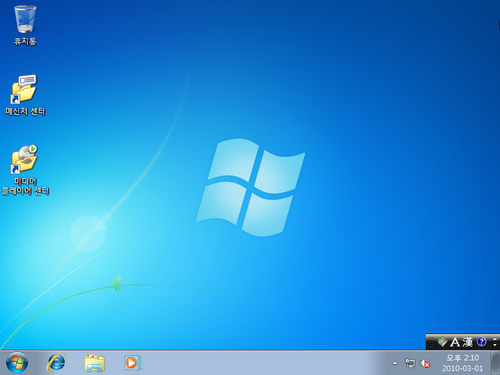The height and width of the screenshot is (375, 500).
Task: Open the Windows Start menu orb
Action: click(x=17, y=363)
